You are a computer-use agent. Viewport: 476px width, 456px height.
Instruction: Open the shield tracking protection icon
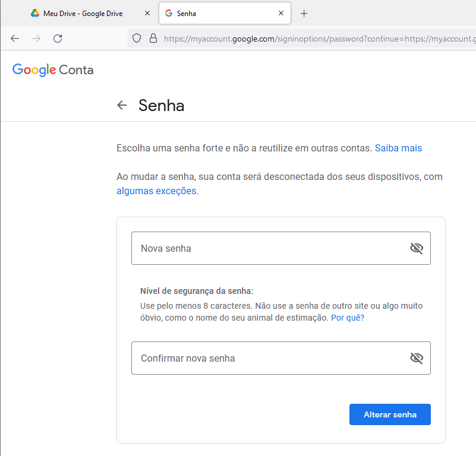click(137, 38)
